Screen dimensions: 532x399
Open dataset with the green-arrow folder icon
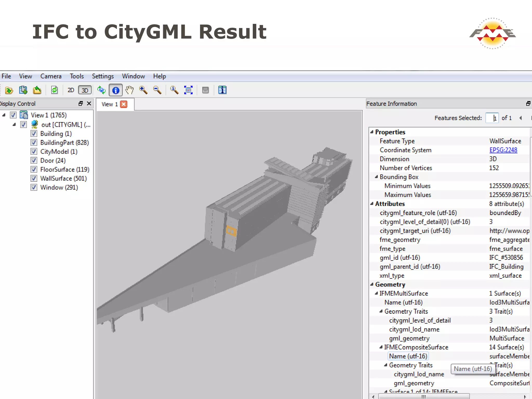coord(9,90)
